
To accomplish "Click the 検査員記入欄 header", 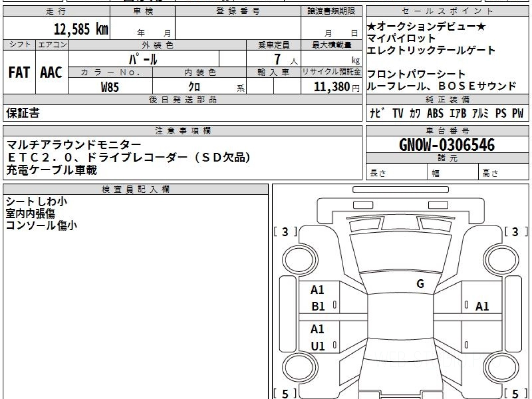I will point(136,189).
